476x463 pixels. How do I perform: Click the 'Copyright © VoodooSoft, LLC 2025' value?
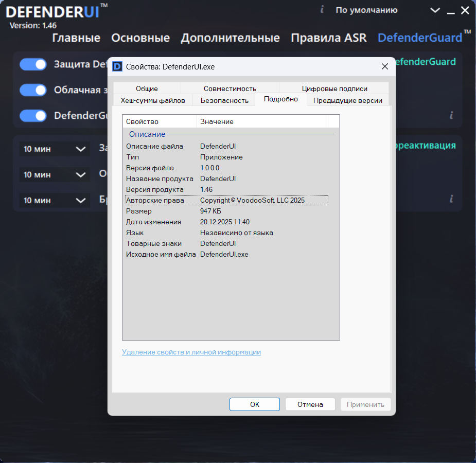[252, 200]
